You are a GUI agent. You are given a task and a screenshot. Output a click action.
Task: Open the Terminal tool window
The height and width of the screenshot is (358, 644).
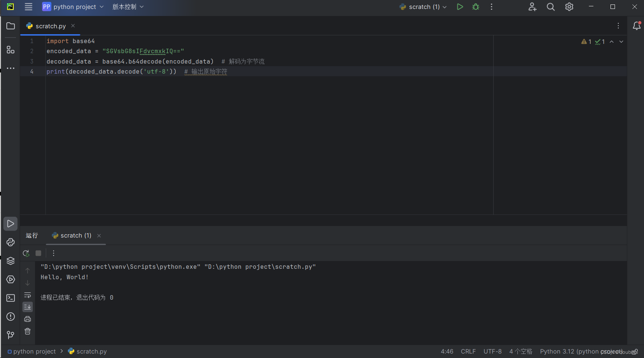pyautogui.click(x=10, y=298)
